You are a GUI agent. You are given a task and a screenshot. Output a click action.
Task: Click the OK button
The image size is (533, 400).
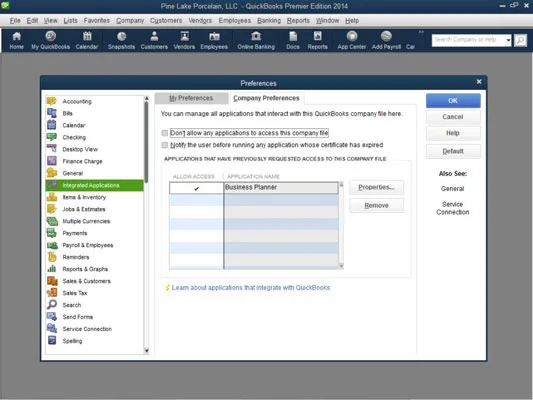point(453,101)
